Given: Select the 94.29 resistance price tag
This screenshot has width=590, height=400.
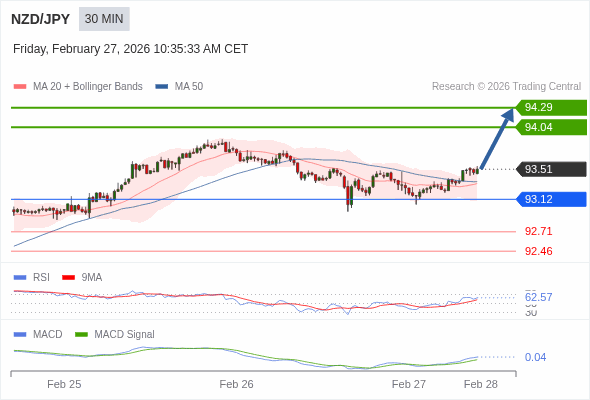Looking at the screenshot, I should click(551, 108).
